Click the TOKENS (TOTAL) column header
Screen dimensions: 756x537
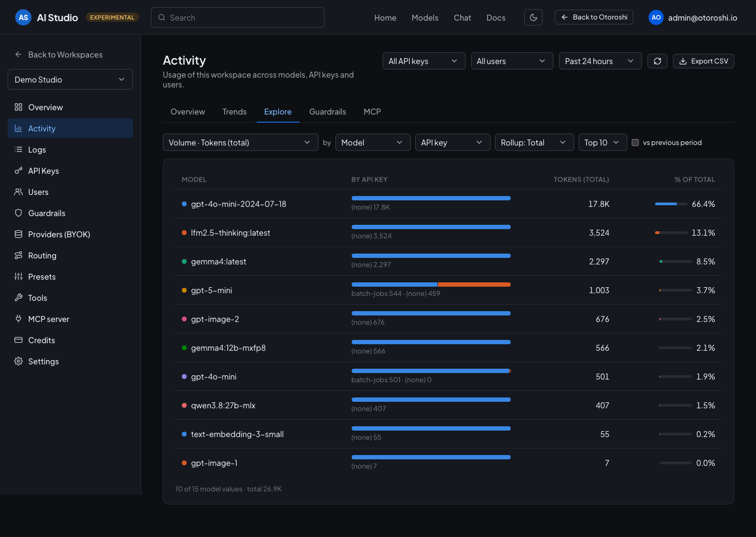click(581, 179)
